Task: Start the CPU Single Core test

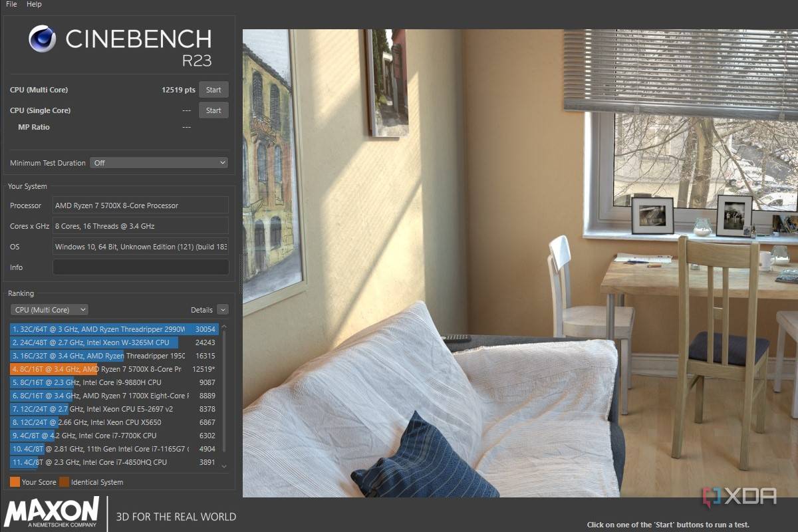Action: tap(213, 110)
